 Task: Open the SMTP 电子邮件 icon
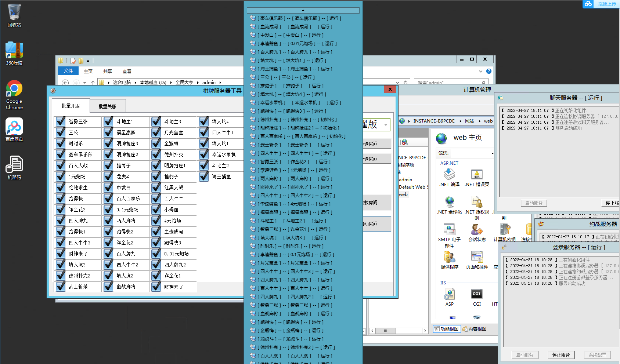pyautogui.click(x=449, y=230)
